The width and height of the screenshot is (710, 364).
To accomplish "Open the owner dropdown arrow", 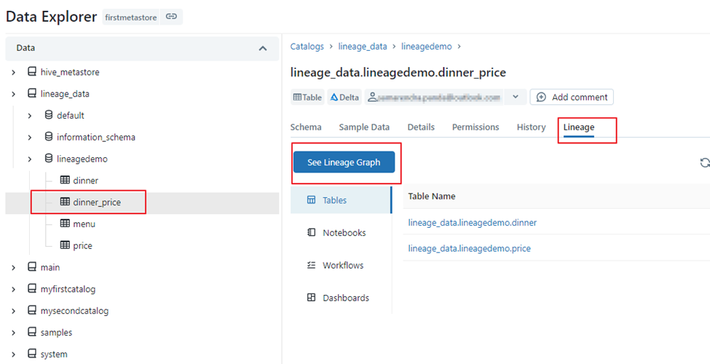I will [515, 97].
